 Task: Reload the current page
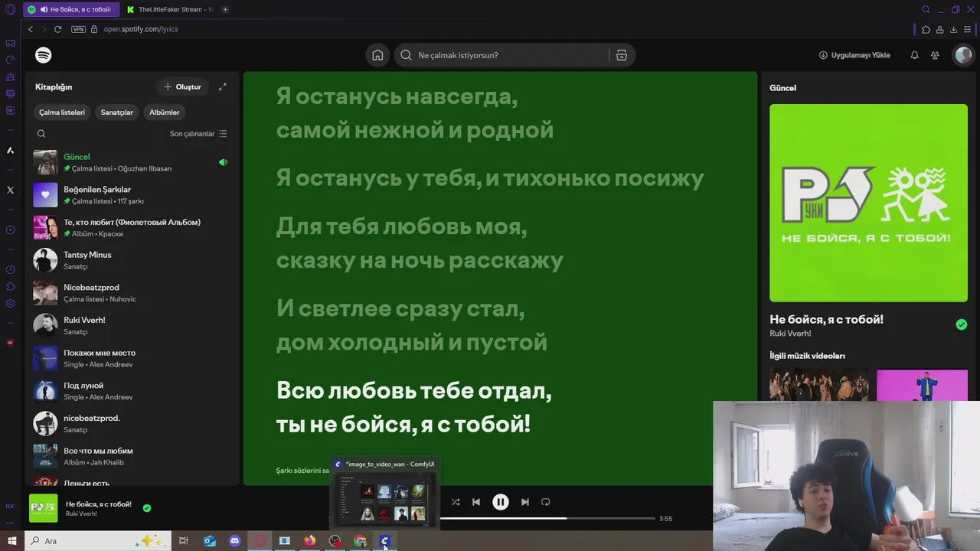(57, 29)
